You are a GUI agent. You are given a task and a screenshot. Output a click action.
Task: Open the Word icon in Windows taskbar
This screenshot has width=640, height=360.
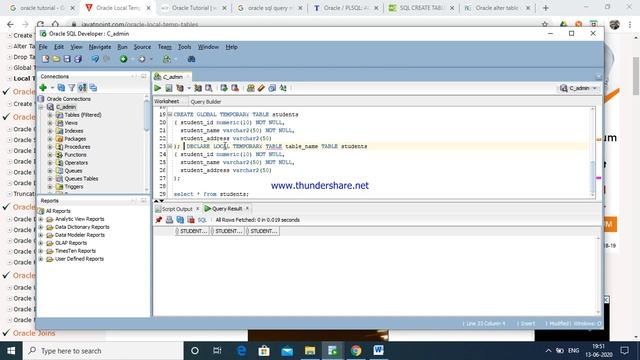(378, 351)
